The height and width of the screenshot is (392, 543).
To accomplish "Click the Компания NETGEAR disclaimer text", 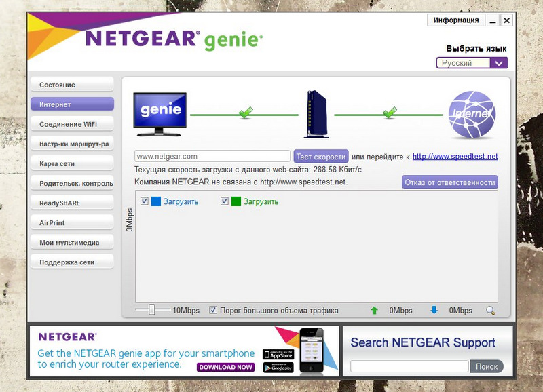I will [241, 182].
